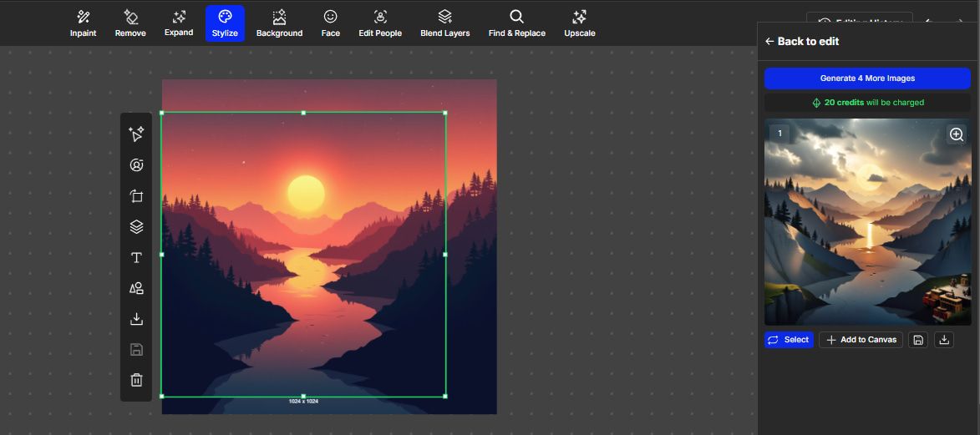Open layers icon in side toolbar
The image size is (980, 435).
(136, 227)
